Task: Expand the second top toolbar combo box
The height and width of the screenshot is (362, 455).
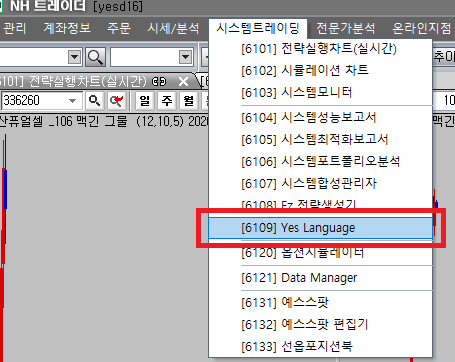Action: click(x=185, y=57)
